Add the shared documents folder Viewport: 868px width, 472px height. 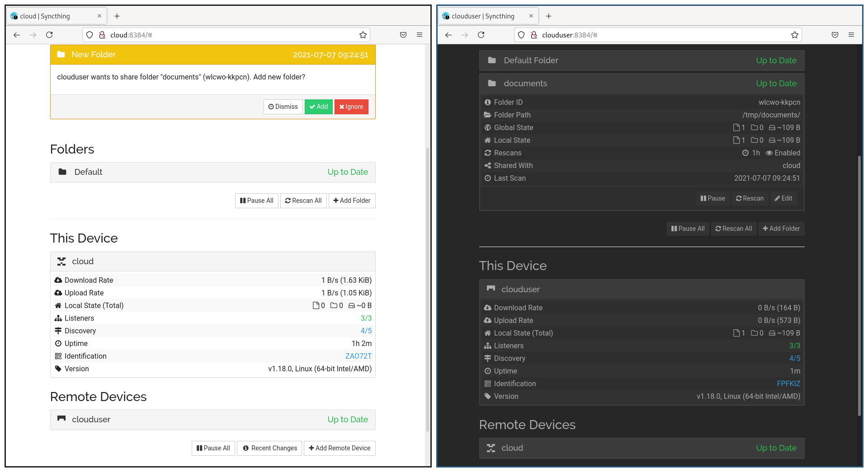(x=319, y=107)
